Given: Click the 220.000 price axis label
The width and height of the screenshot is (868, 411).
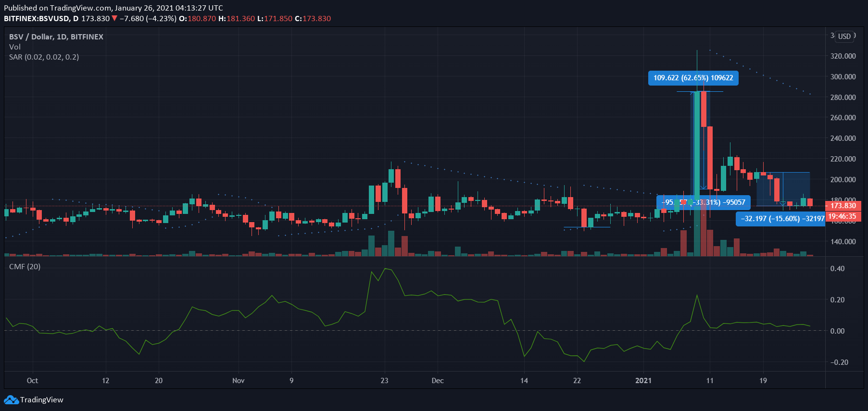Looking at the screenshot, I should click(843, 159).
